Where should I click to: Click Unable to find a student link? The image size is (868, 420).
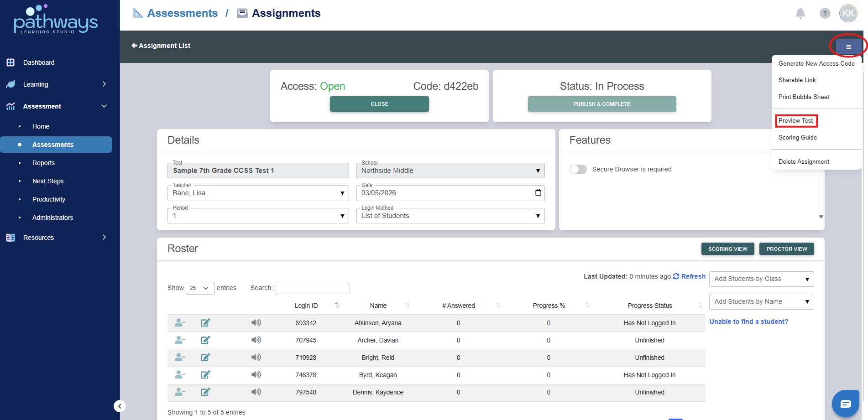coord(749,321)
